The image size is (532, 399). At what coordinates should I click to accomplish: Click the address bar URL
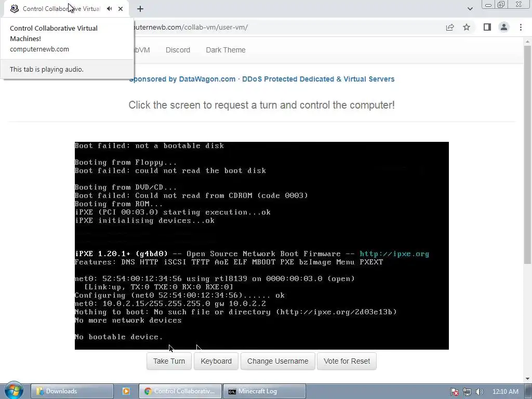tap(190, 27)
